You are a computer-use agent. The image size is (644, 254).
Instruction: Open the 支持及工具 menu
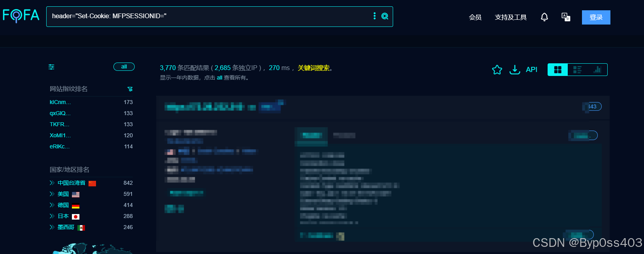[510, 17]
